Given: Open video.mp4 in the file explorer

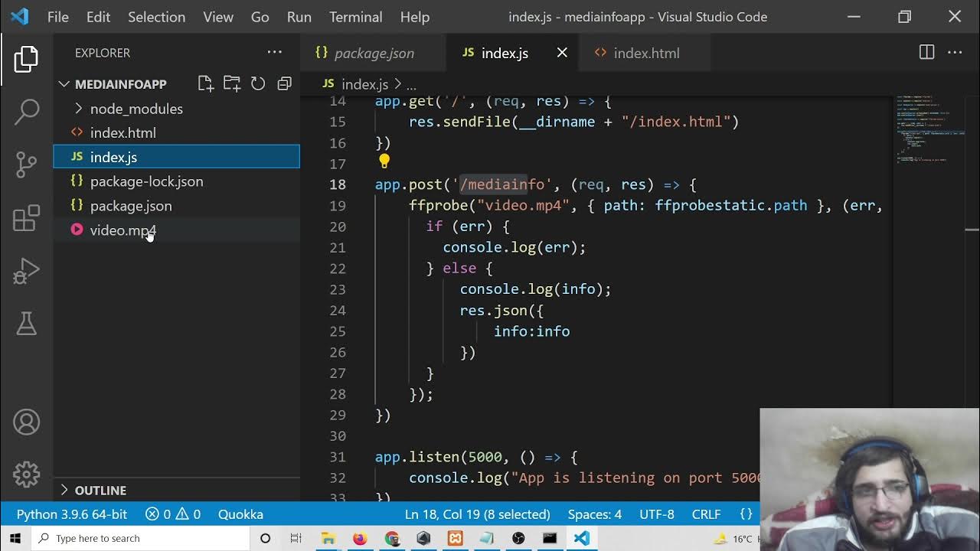Looking at the screenshot, I should click(122, 230).
